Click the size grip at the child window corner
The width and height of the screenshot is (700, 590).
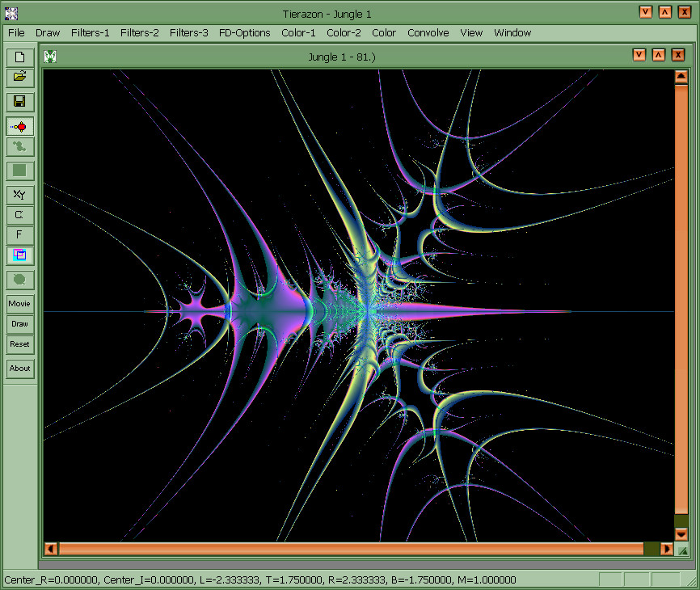point(681,550)
